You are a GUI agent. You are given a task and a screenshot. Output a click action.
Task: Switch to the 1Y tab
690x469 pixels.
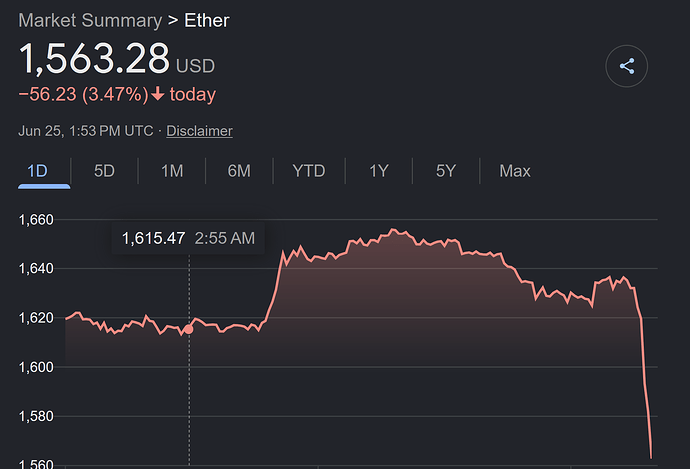click(379, 171)
